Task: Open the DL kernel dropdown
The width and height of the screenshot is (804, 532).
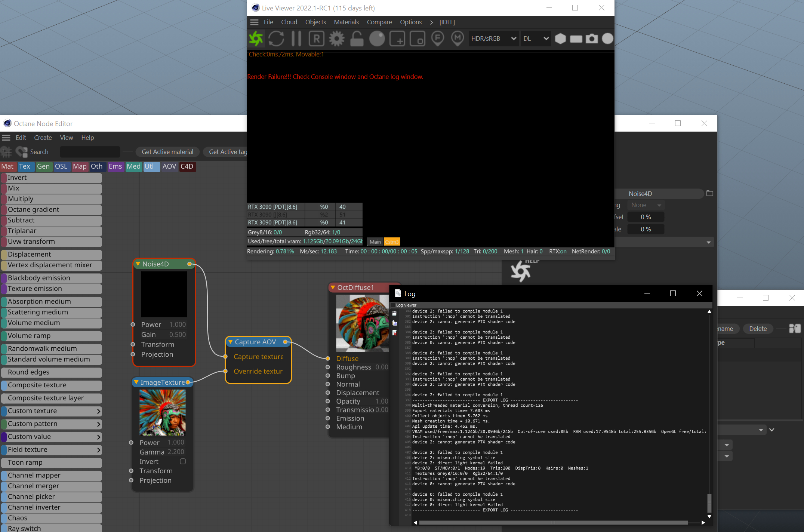Action: click(x=535, y=39)
